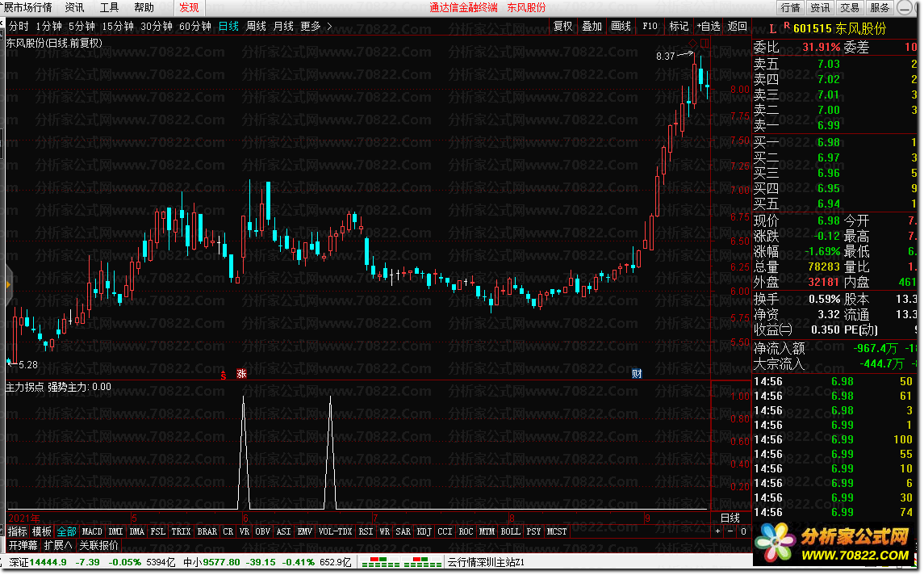Image resolution: width=924 pixels, height=575 pixels.
Task: Add stock via +自选 button
Action: click(x=708, y=27)
